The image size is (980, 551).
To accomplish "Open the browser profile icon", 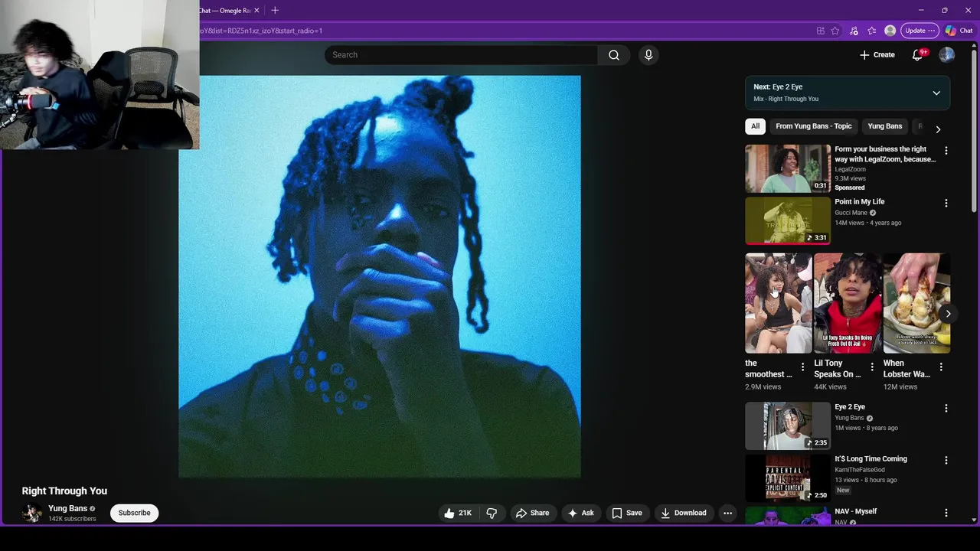I will 890,31.
